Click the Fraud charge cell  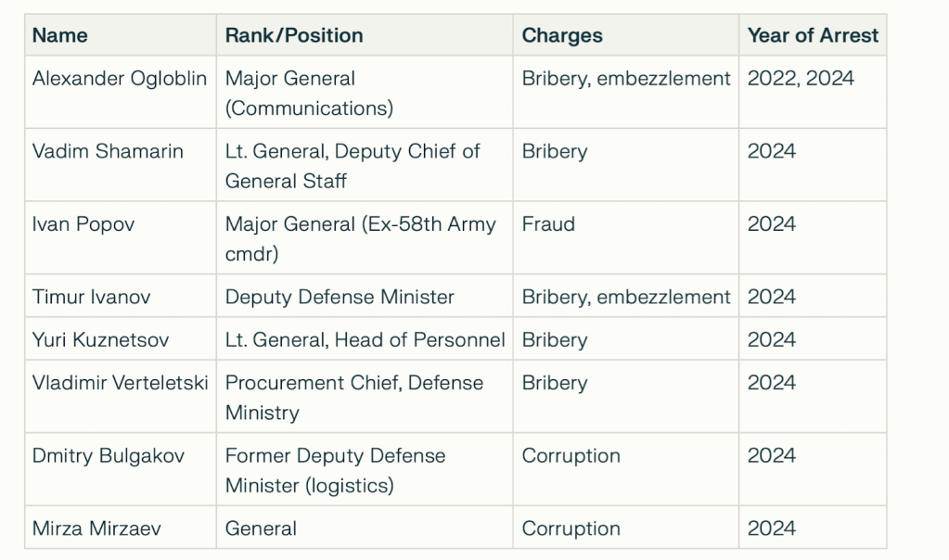pyautogui.click(x=548, y=224)
